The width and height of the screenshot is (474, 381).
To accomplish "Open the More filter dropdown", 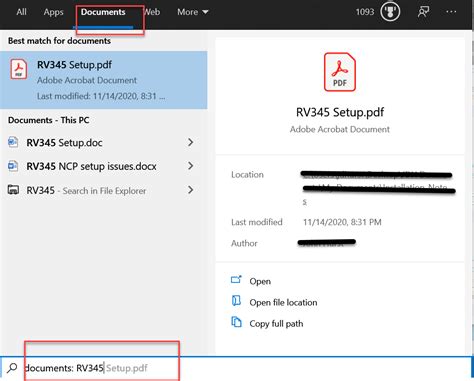I will tap(193, 12).
